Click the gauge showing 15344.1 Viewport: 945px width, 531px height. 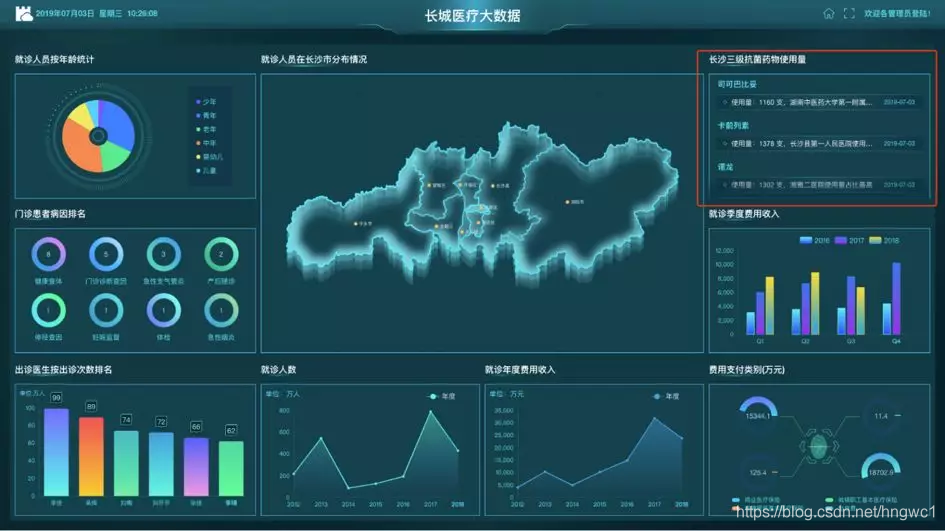[758, 409]
